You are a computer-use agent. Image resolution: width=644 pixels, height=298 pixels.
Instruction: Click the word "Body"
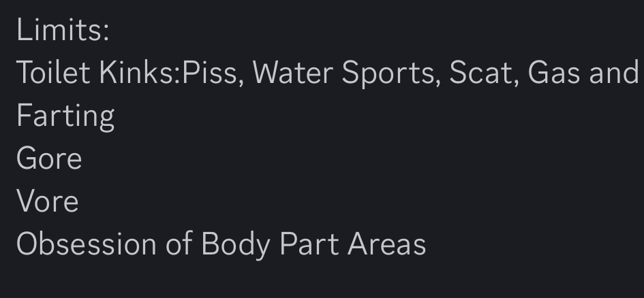(235, 244)
